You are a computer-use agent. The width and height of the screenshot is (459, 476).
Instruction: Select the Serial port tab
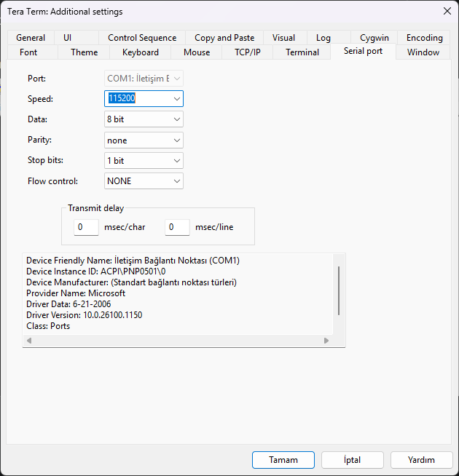[x=363, y=51]
